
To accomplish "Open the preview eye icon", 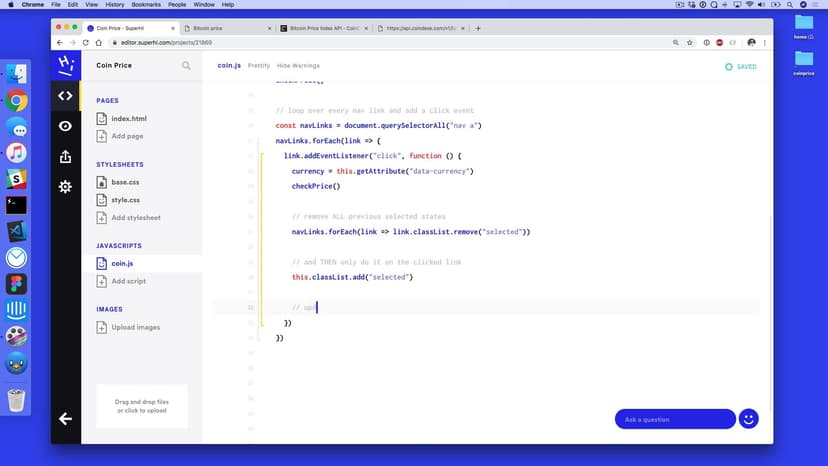I will [x=66, y=126].
